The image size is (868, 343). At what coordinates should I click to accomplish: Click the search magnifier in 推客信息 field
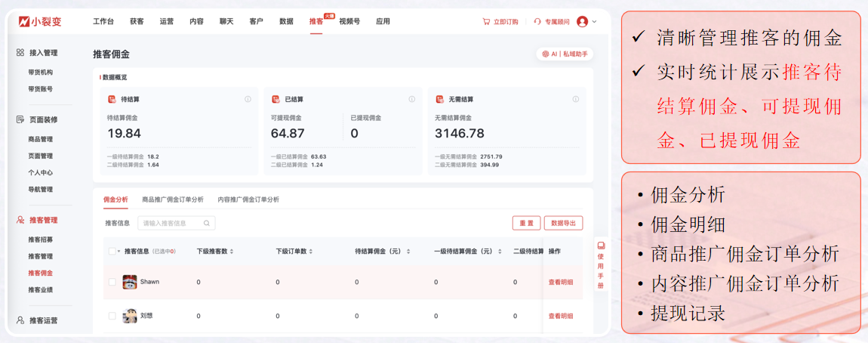tap(207, 224)
